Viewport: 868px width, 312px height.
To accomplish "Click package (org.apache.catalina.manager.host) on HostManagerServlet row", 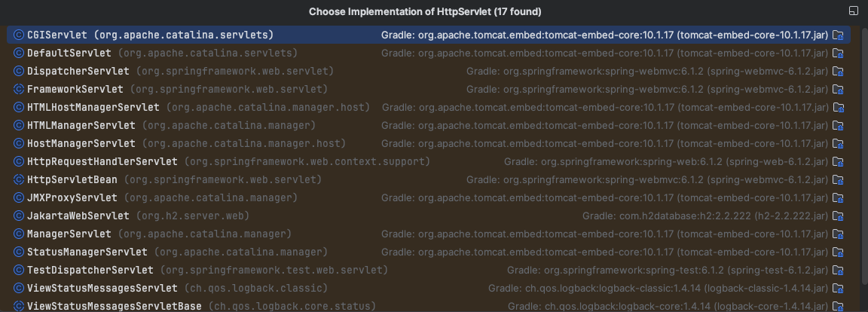I will [244, 143].
